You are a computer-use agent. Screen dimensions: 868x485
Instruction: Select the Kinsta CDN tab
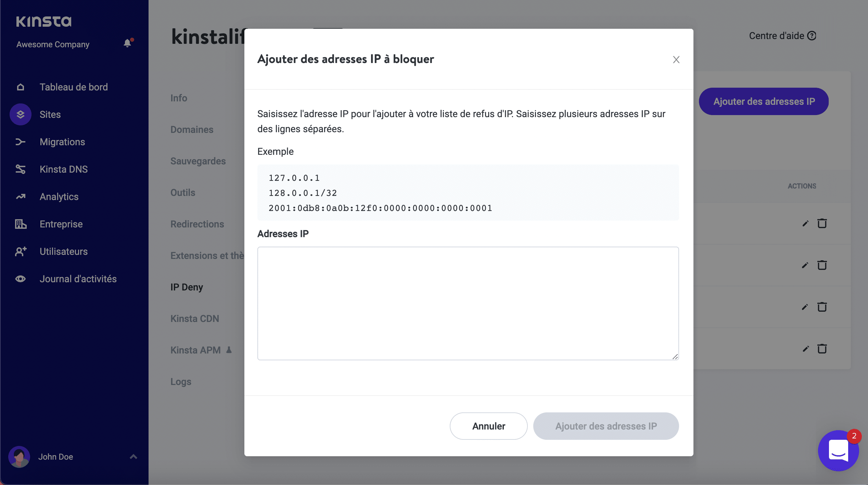pyautogui.click(x=194, y=319)
